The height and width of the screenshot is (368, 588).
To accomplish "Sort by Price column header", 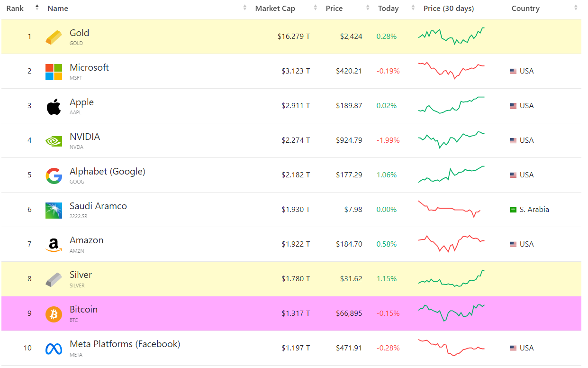I will coord(334,9).
